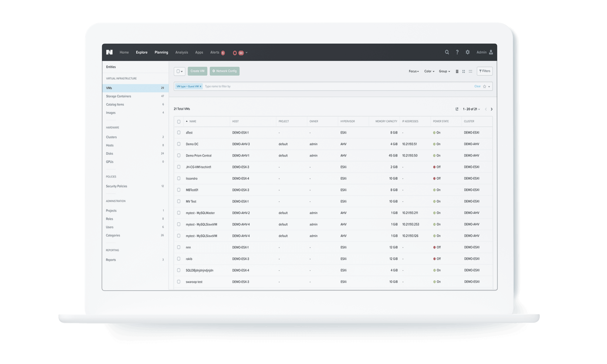Go to the Alerts tab
The width and height of the screenshot is (607, 364).
point(215,52)
